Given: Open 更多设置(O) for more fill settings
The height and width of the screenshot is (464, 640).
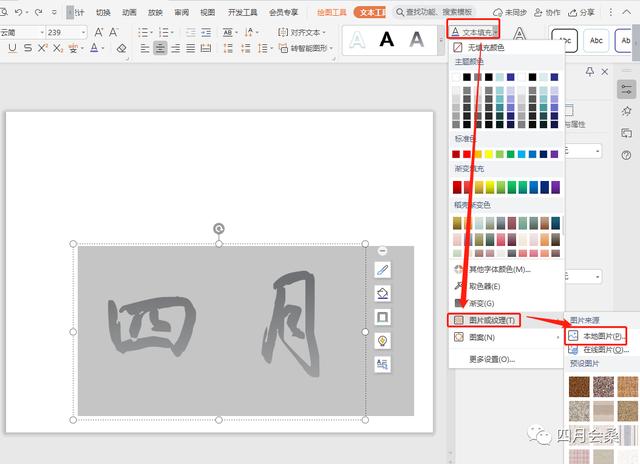Looking at the screenshot, I should pos(492,359).
